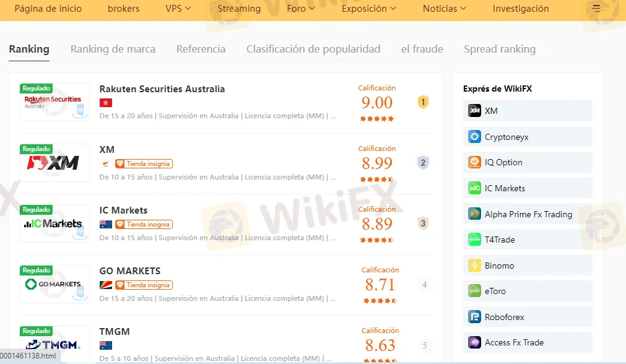Open the brokers menu item
The height and width of the screenshot is (364, 626).
coord(124,9)
